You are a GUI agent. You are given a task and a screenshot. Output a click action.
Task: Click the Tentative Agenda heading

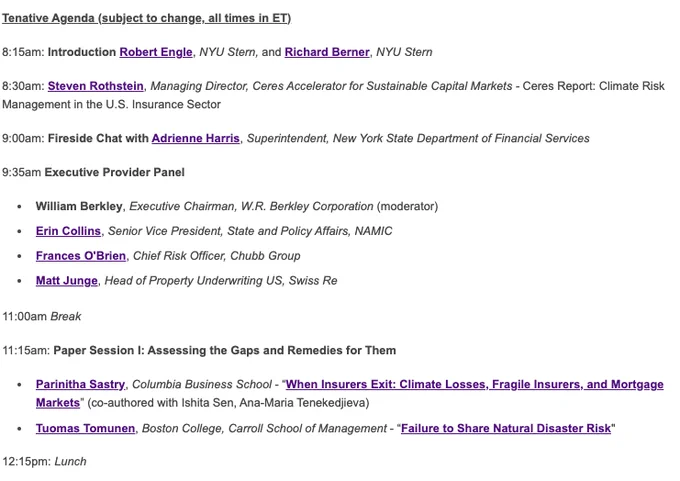point(147,18)
